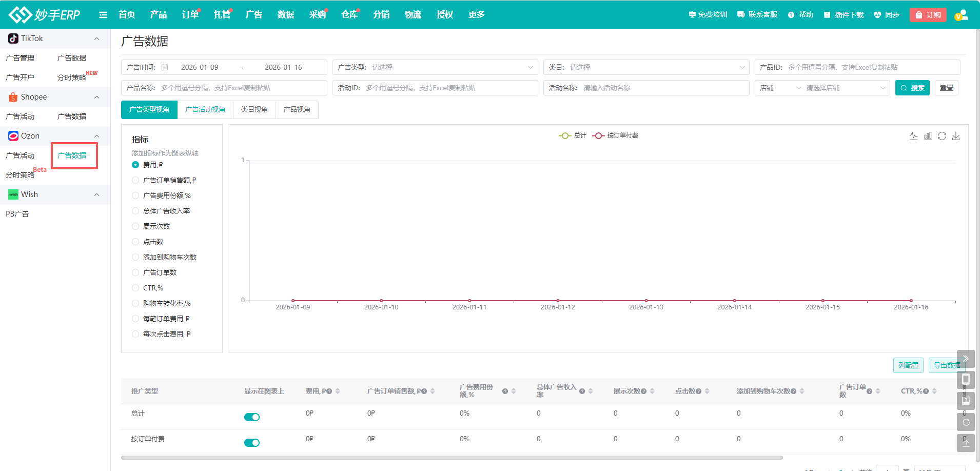The image size is (980, 471).
Task: Click the hamburger menu icon beside logo
Action: pos(103,15)
